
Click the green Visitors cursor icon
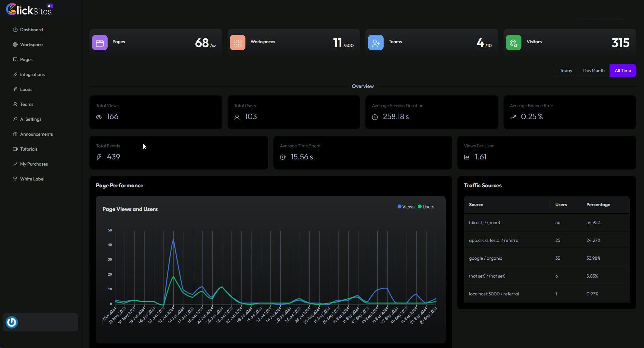pyautogui.click(x=514, y=43)
